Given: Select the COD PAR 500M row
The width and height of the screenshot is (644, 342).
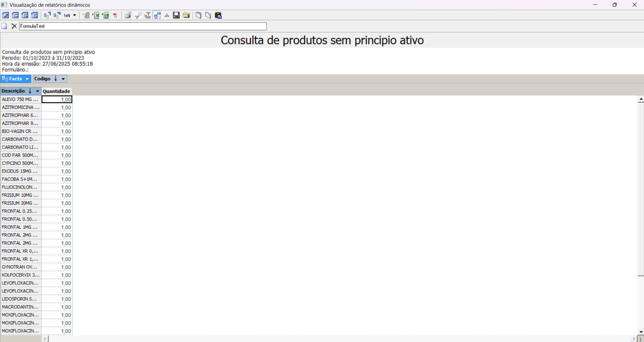Looking at the screenshot, I should [21, 155].
